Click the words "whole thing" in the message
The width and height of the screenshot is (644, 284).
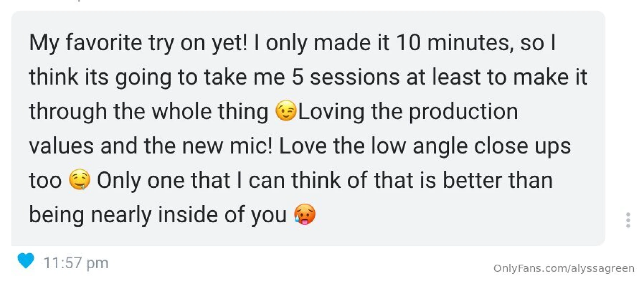click(x=210, y=111)
